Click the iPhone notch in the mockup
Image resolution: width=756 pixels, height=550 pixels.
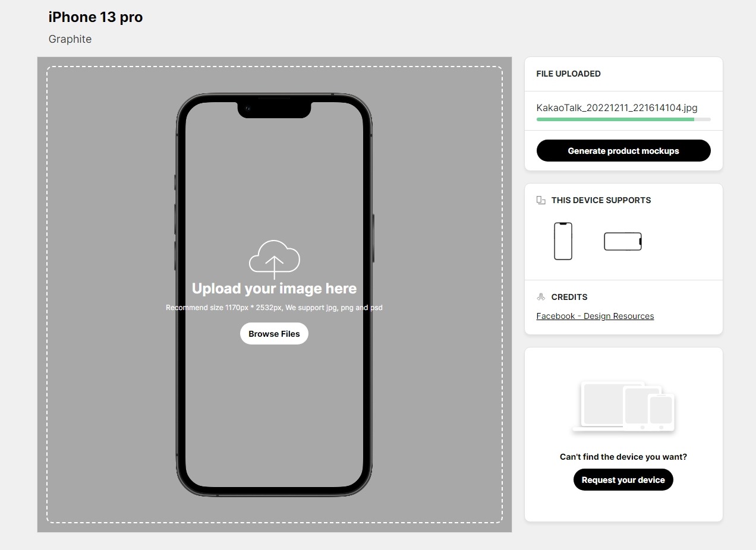pos(274,109)
